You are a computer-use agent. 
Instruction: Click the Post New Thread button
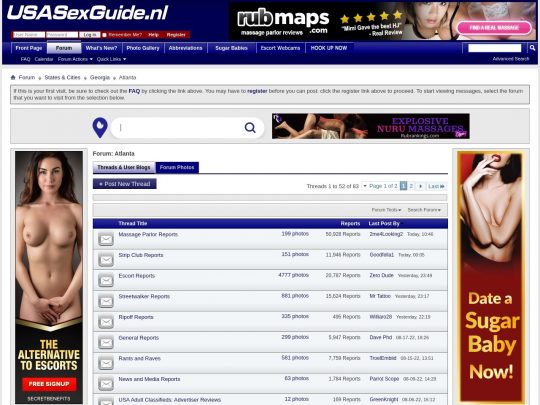coord(125,184)
